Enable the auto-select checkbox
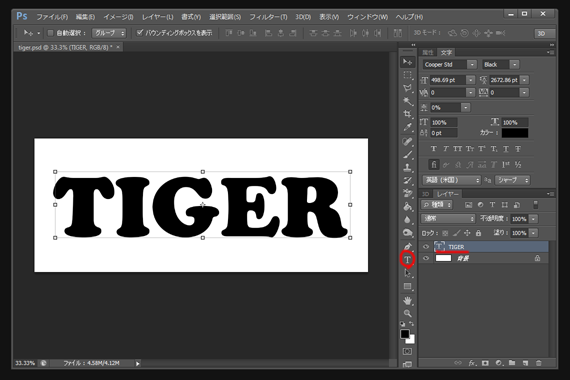 pos(51,33)
